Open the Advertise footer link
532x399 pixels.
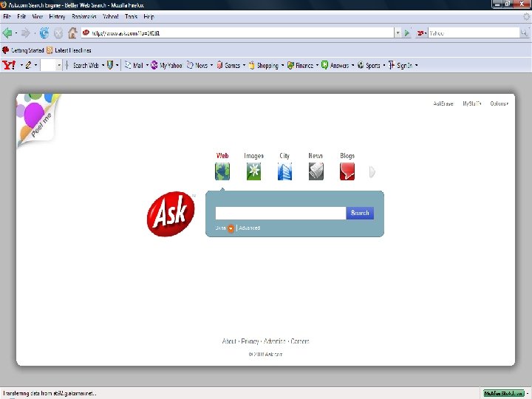[274, 341]
